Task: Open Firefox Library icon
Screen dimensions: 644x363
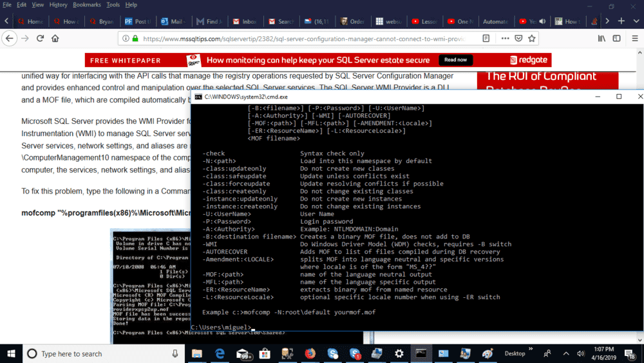Action: pyautogui.click(x=601, y=39)
